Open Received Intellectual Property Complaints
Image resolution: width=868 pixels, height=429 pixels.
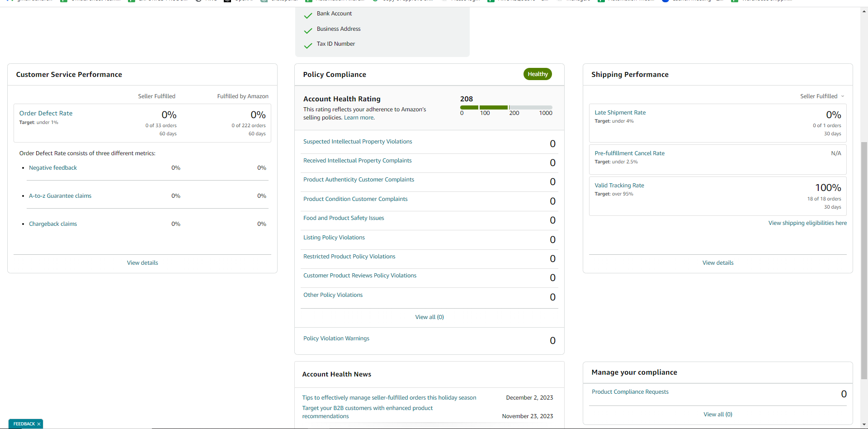click(357, 161)
